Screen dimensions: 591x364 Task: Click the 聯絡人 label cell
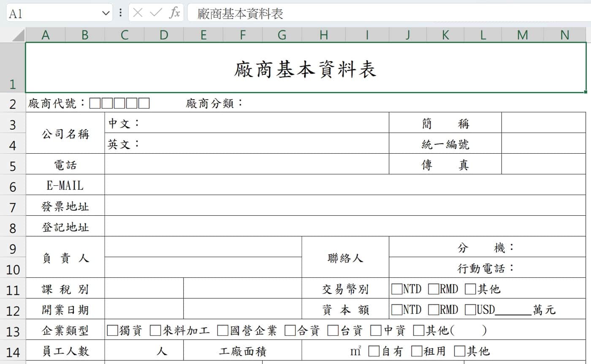tap(346, 257)
